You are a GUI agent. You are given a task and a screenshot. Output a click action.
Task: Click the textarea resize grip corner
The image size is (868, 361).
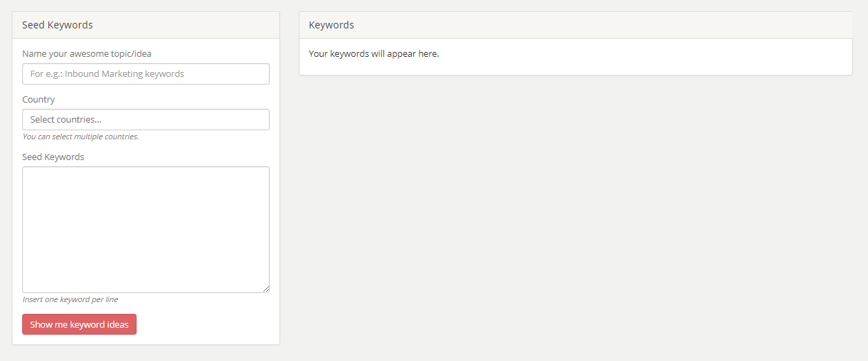[266, 289]
